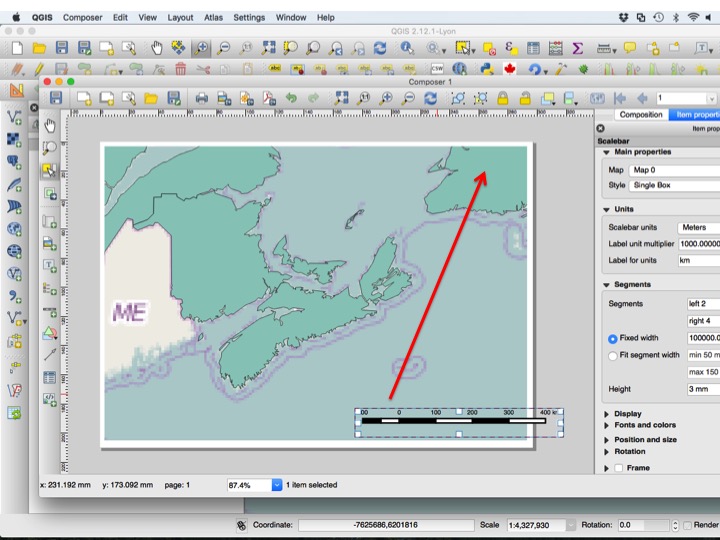This screenshot has height=540, width=720.
Task: Select the Add arrow tool
Action: coord(50,354)
